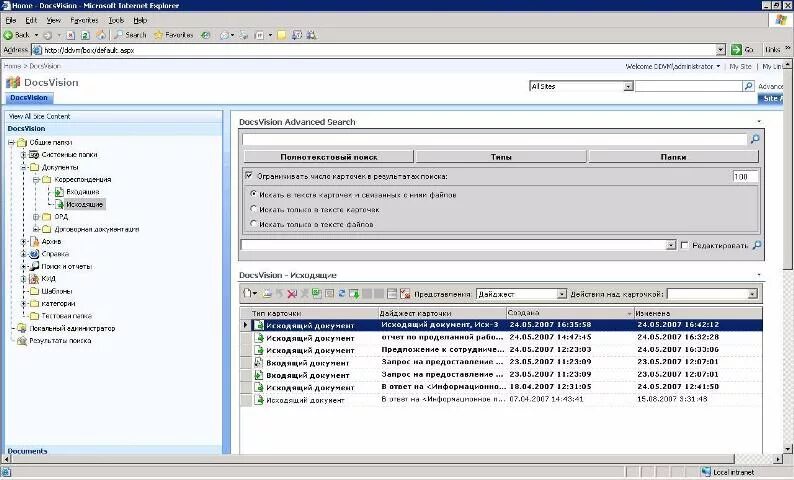This screenshot has height=480, width=794.
Task: Open the address bar dropdown arrow
Action: 721,50
